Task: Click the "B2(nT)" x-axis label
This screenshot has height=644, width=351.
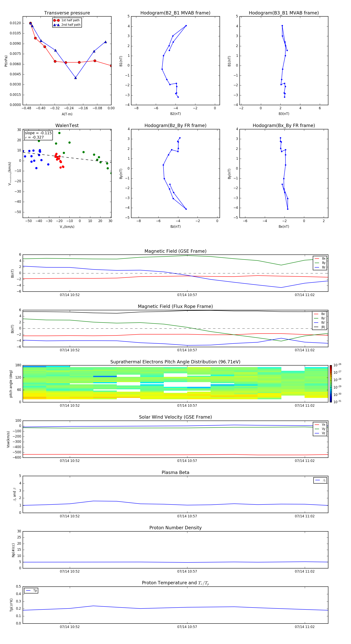Action: point(175,114)
